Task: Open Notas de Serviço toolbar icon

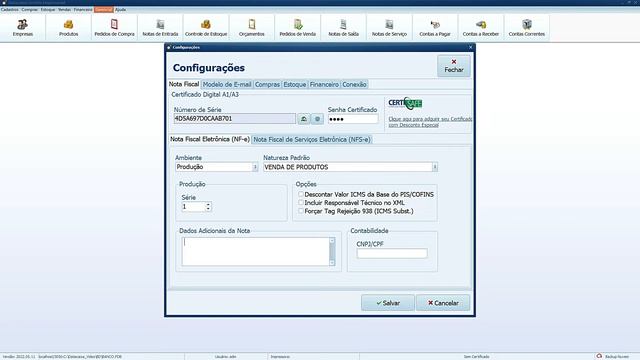Action: tap(389, 28)
